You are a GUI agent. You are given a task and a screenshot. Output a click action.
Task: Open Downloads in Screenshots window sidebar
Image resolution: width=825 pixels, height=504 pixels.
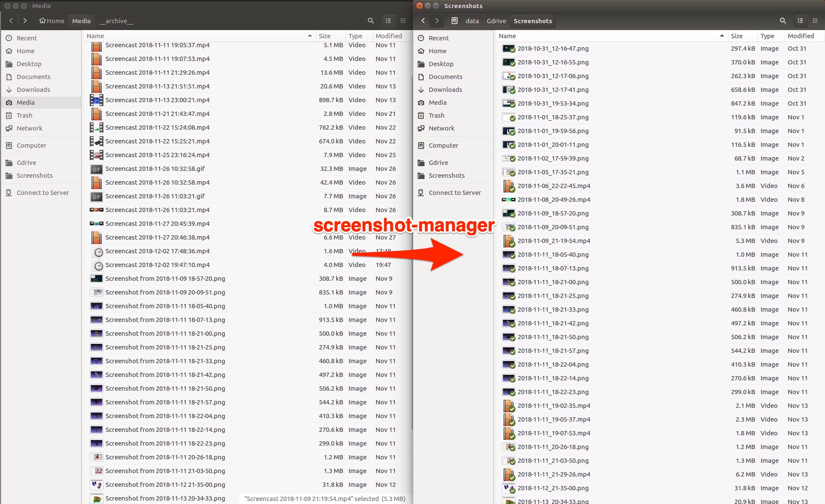(x=445, y=90)
